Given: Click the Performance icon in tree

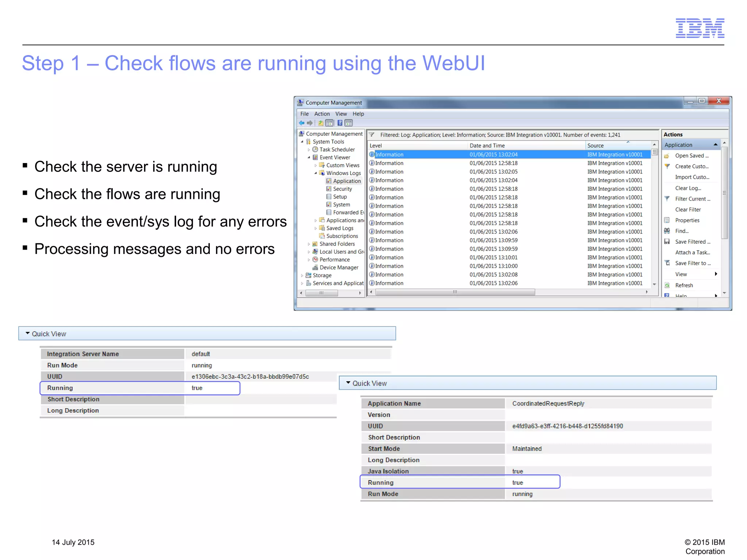Looking at the screenshot, I should (x=316, y=259).
